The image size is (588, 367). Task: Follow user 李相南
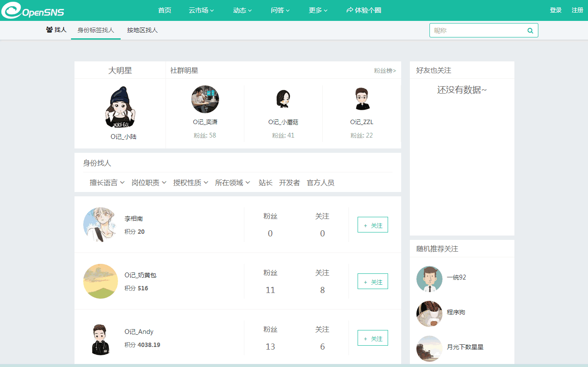click(x=372, y=225)
